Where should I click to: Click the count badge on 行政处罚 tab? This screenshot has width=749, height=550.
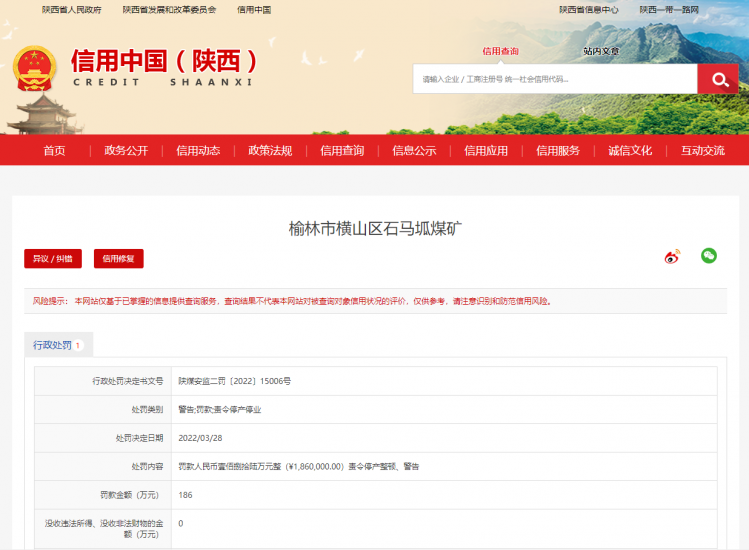pos(78,345)
